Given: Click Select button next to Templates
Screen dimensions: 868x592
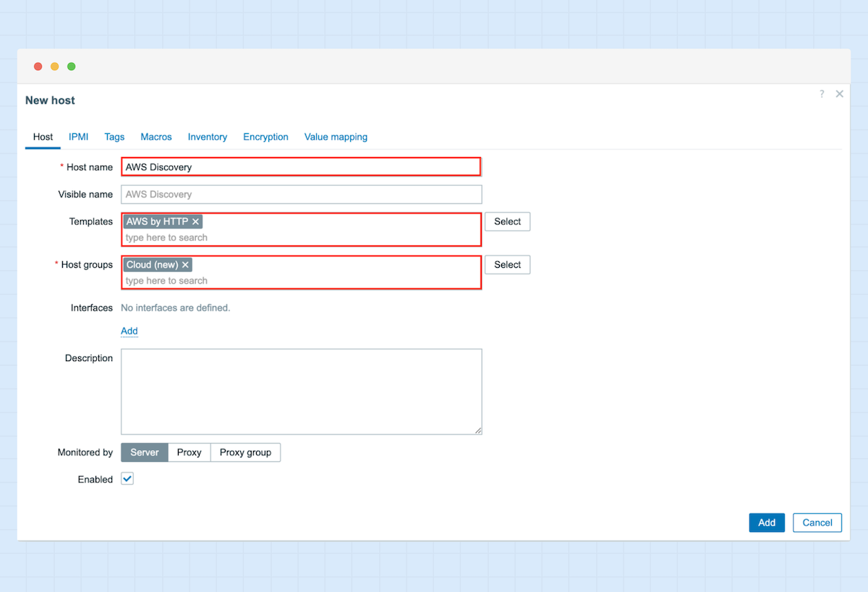Looking at the screenshot, I should tap(508, 221).
